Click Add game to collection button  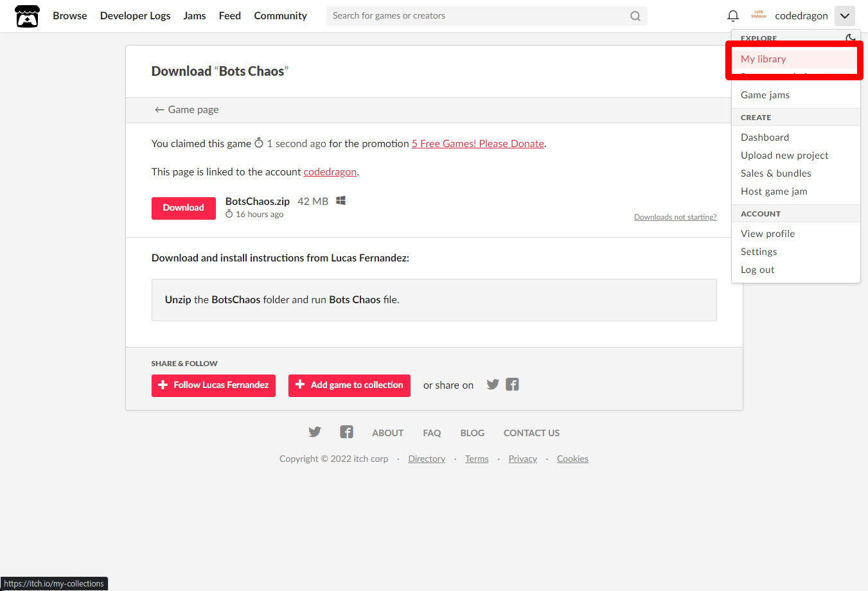tap(350, 385)
